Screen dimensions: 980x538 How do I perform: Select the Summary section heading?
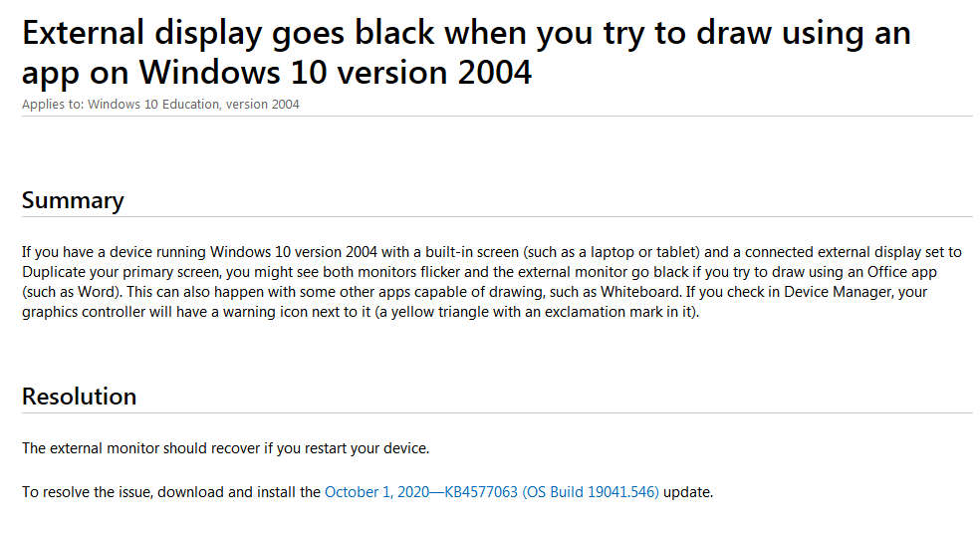pyautogui.click(x=73, y=200)
